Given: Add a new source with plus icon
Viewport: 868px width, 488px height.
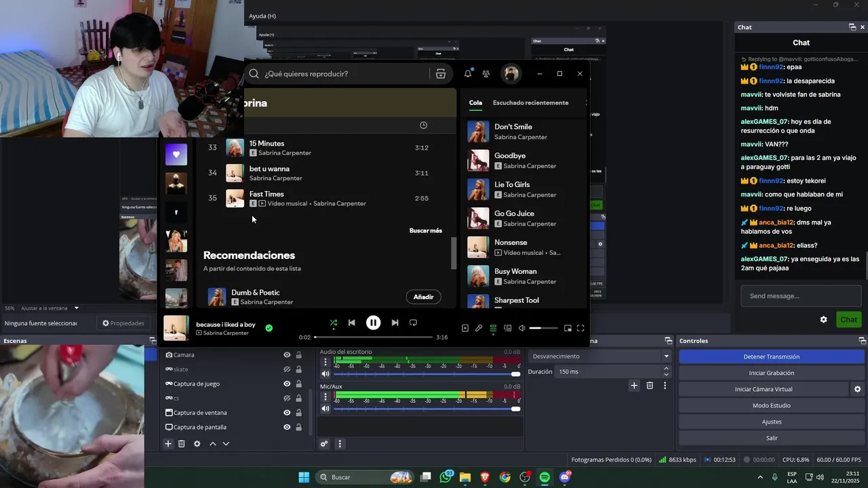Looking at the screenshot, I should point(168,444).
